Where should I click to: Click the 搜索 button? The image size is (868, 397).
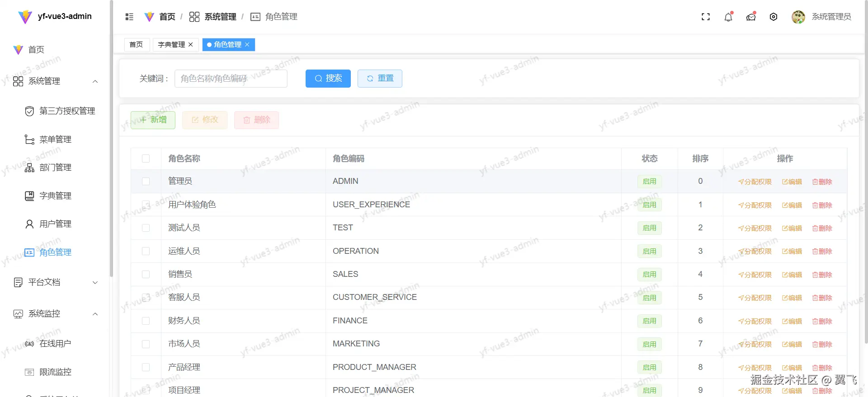(328, 79)
